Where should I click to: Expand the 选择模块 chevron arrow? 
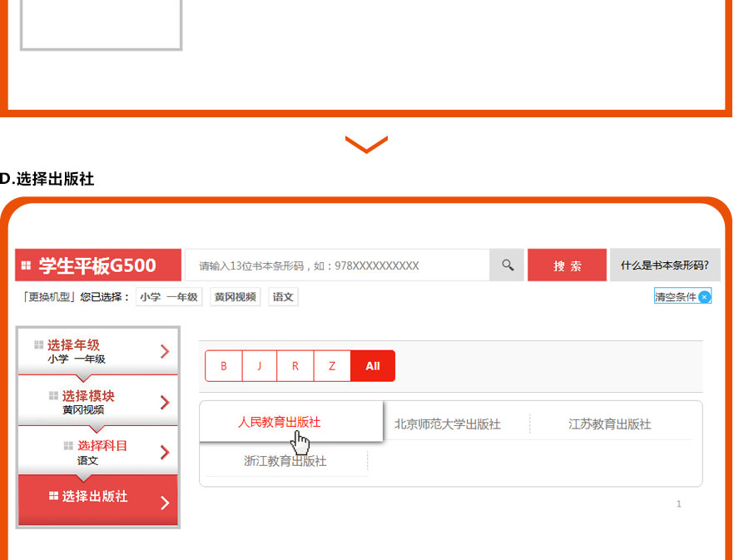tap(165, 402)
